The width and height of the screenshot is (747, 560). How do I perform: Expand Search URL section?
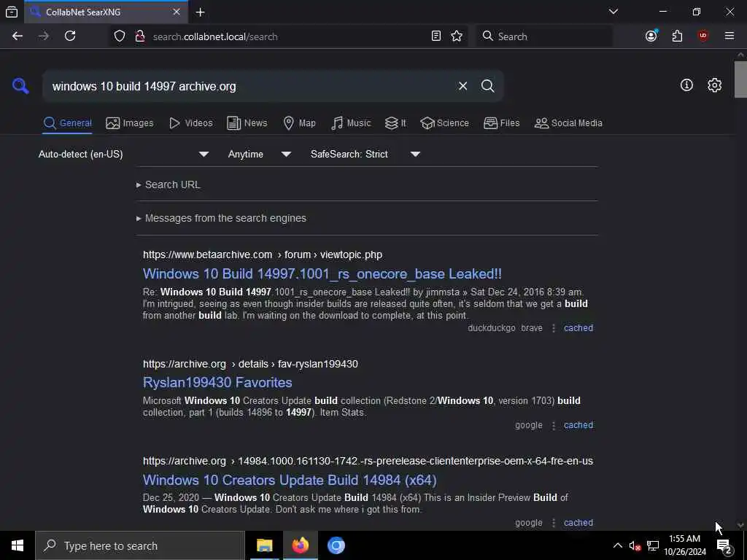169,184
